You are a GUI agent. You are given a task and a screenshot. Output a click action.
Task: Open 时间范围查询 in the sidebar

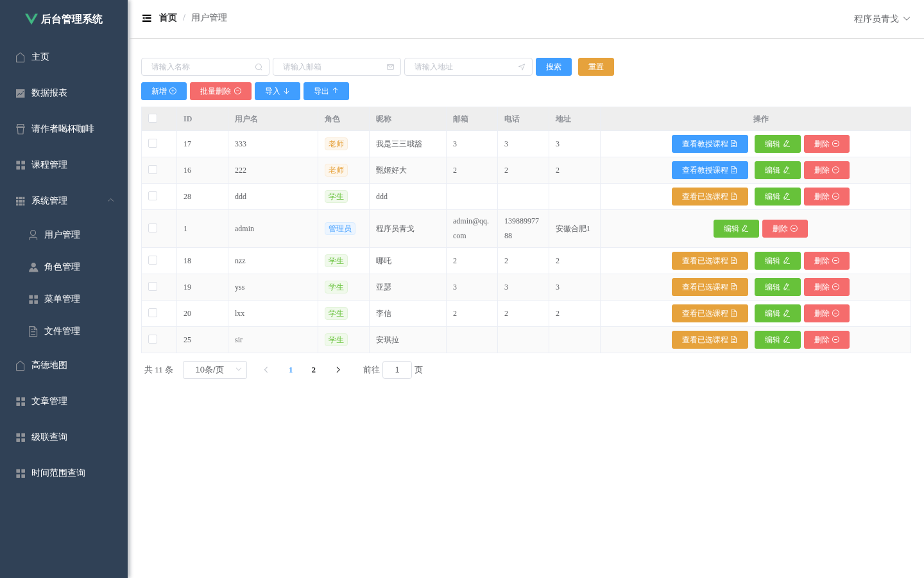click(64, 473)
